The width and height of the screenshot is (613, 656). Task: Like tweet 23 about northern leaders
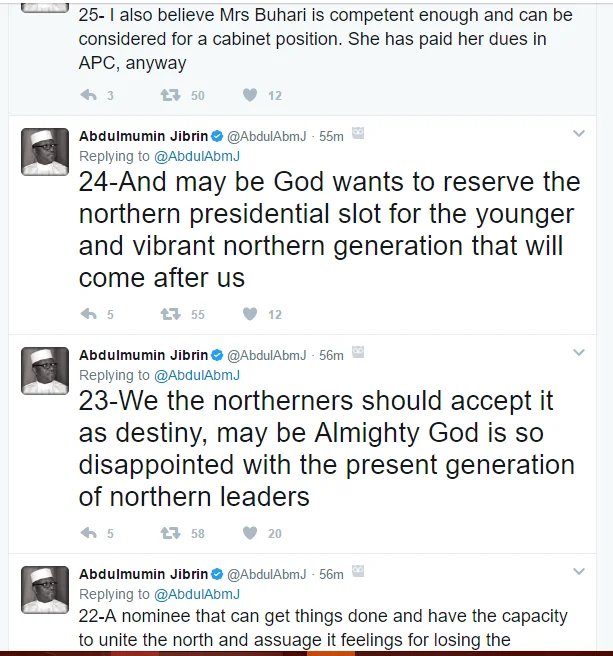pyautogui.click(x=250, y=533)
